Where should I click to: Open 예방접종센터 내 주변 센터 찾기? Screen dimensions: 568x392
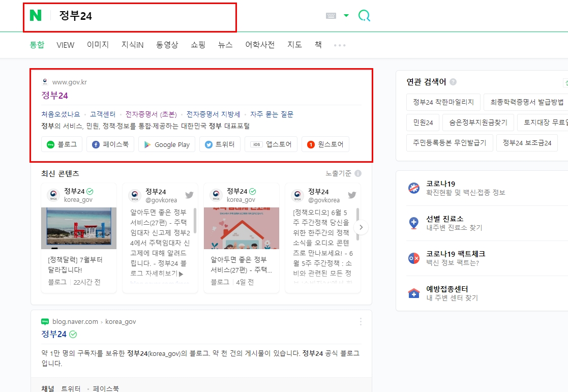[452, 293]
